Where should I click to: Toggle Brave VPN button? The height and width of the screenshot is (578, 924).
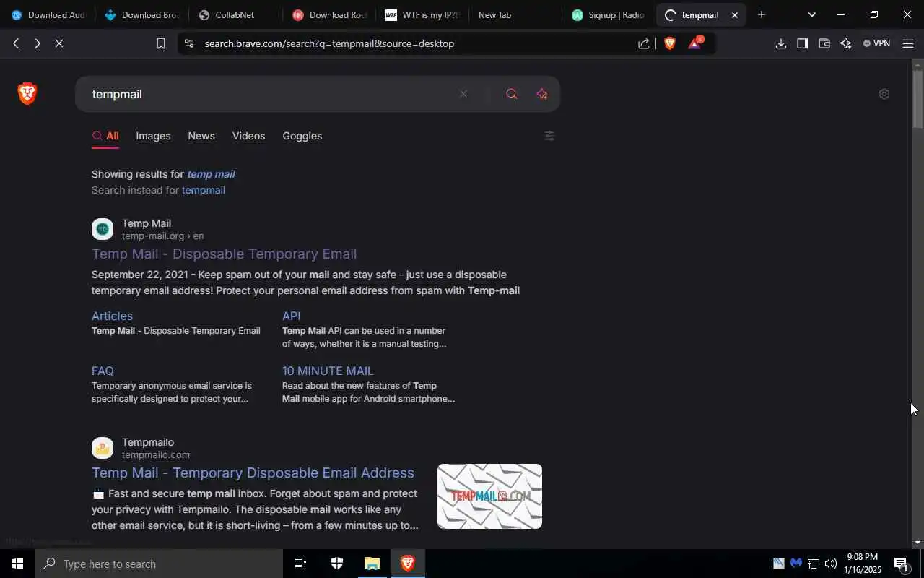click(x=876, y=43)
